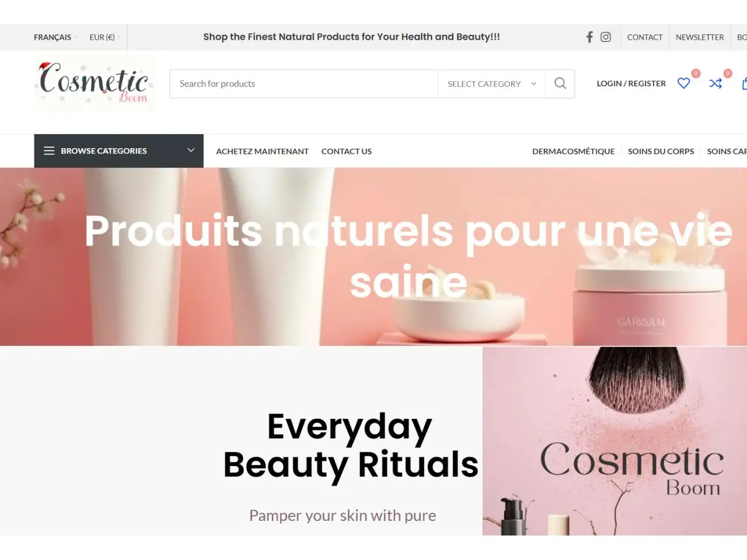
Task: Open the compare products shuffle icon
Action: pos(715,83)
